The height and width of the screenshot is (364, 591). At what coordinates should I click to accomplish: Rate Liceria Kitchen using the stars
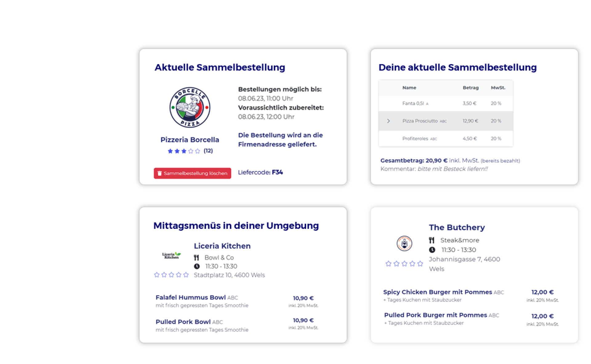click(x=171, y=275)
